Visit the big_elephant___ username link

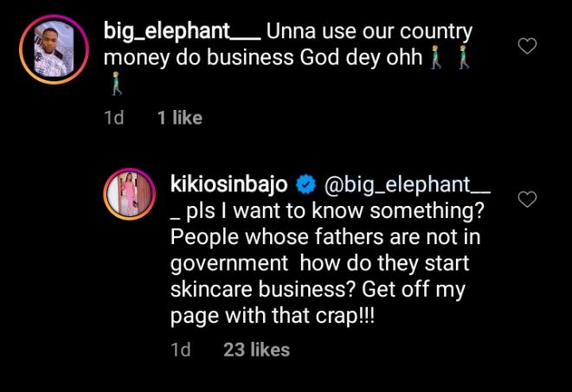pos(180,33)
